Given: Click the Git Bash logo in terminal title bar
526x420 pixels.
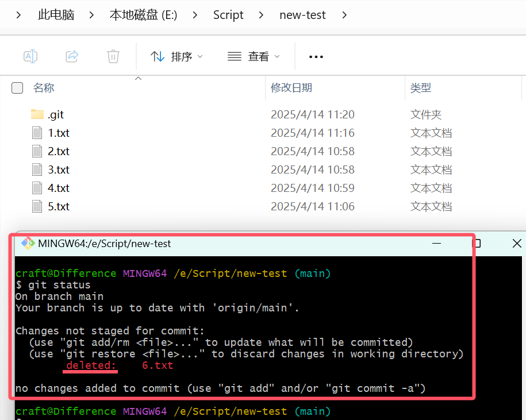Looking at the screenshot, I should (x=28, y=244).
